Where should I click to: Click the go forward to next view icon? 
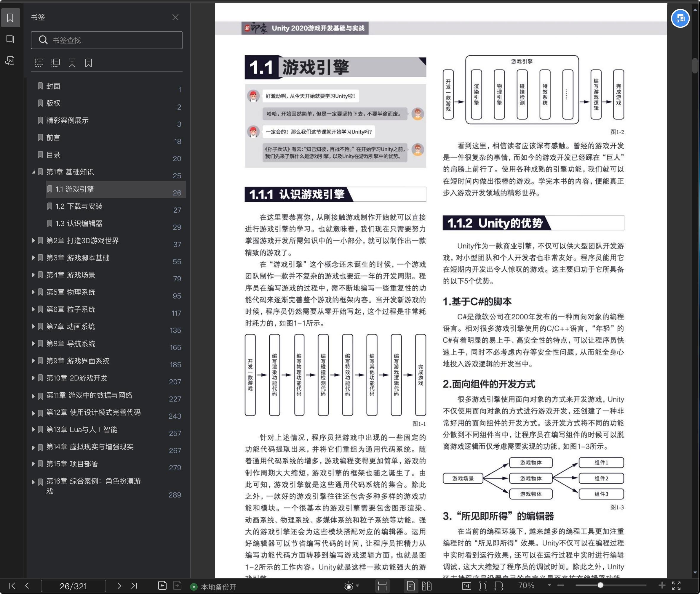tap(177, 586)
